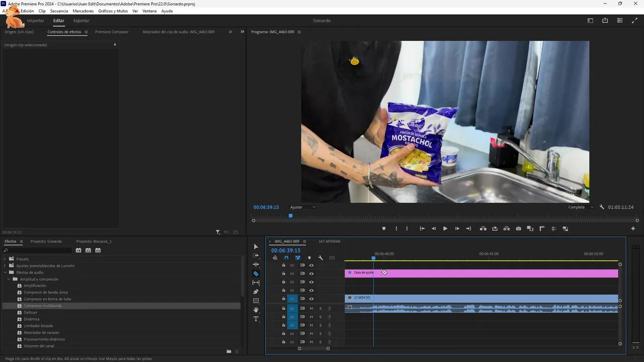Mute audio track A1
This screenshot has width=644, height=362.
point(311,309)
